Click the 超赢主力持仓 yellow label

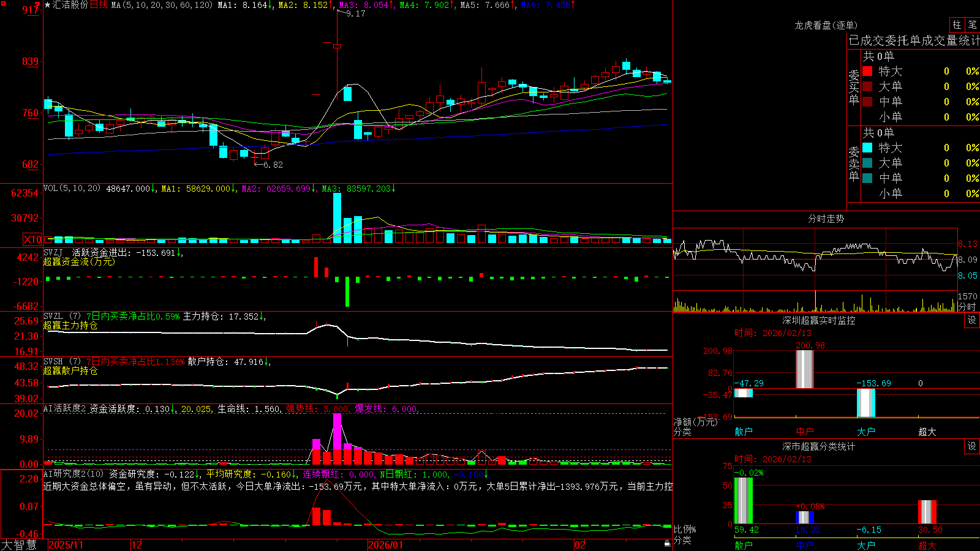pyautogui.click(x=70, y=325)
